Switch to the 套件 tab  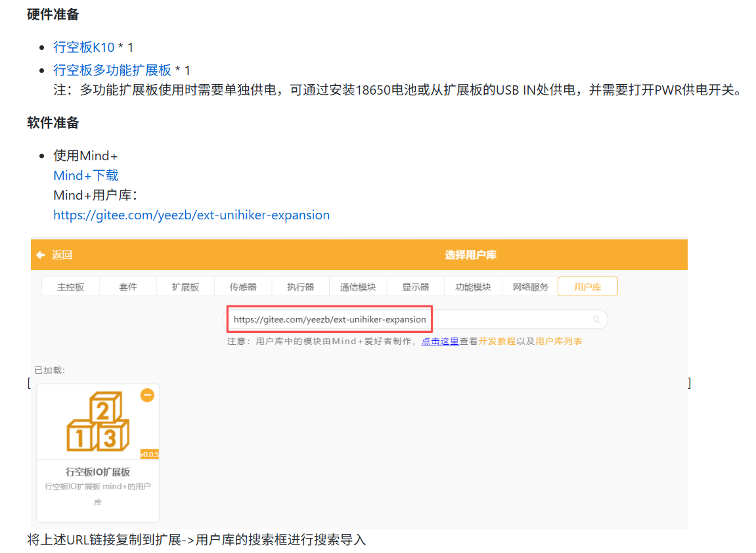click(128, 287)
